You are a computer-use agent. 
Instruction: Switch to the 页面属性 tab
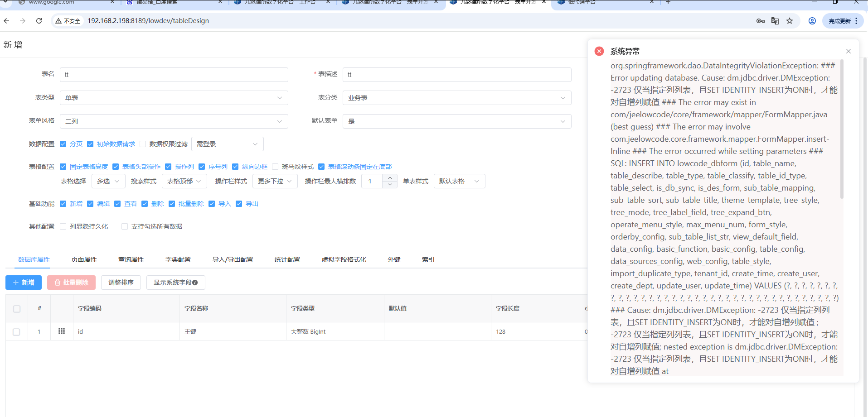pyautogui.click(x=84, y=259)
